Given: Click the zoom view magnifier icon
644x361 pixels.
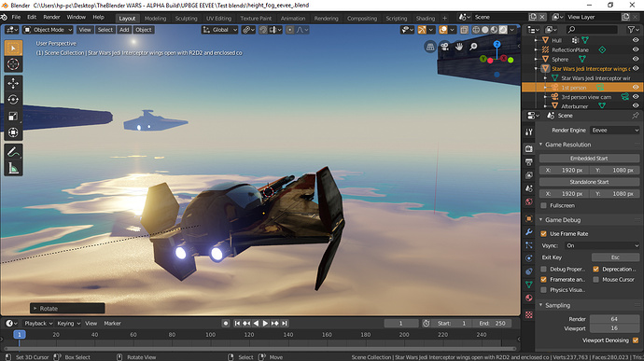Looking at the screenshot, I should tap(473, 47).
